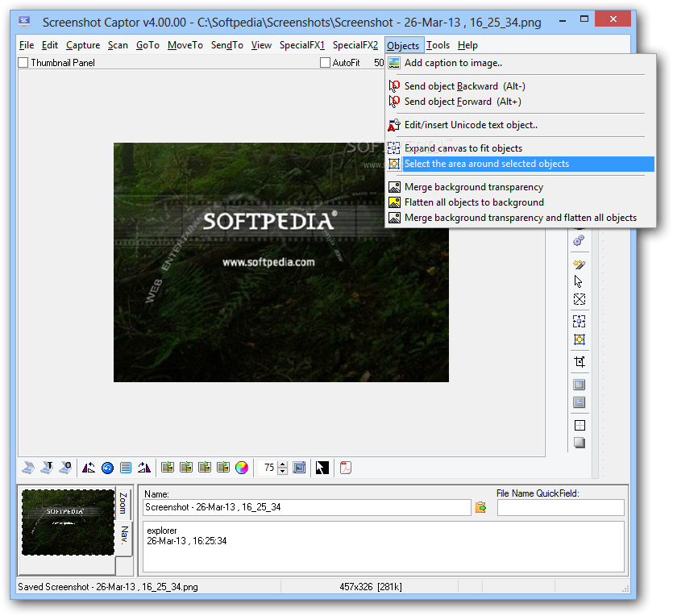Click the Screenshot Captor title bar app icon
Image resolution: width=673 pixels, height=616 pixels.
coord(24,22)
